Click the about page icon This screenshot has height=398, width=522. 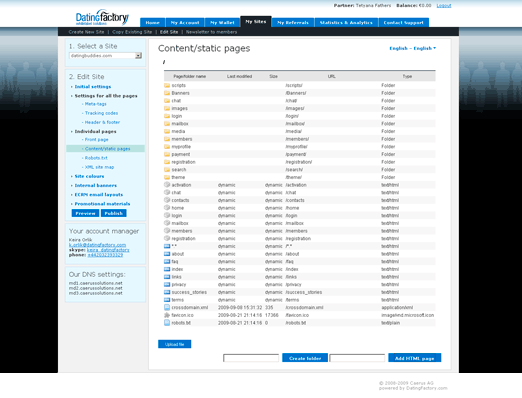167,254
